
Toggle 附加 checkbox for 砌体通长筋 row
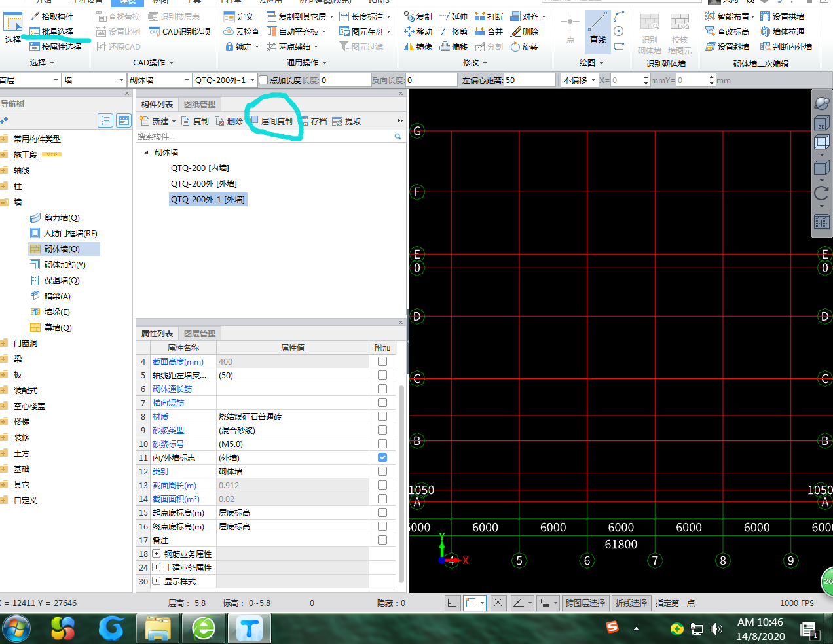click(x=382, y=389)
